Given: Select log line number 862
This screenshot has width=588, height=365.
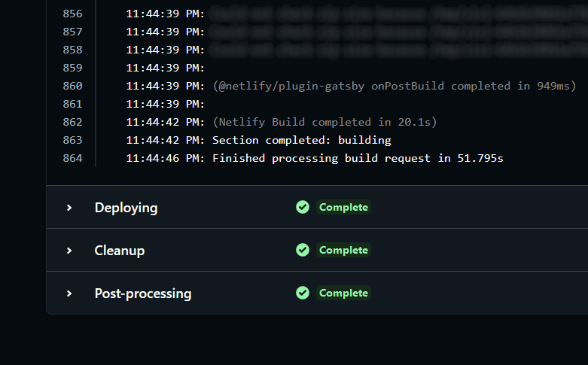Looking at the screenshot, I should coord(72,122).
